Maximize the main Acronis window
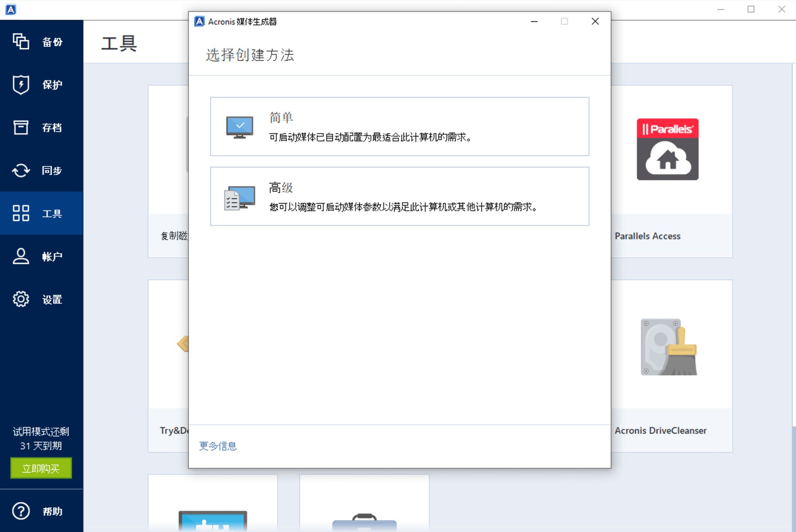This screenshot has width=796, height=532. (x=751, y=9)
